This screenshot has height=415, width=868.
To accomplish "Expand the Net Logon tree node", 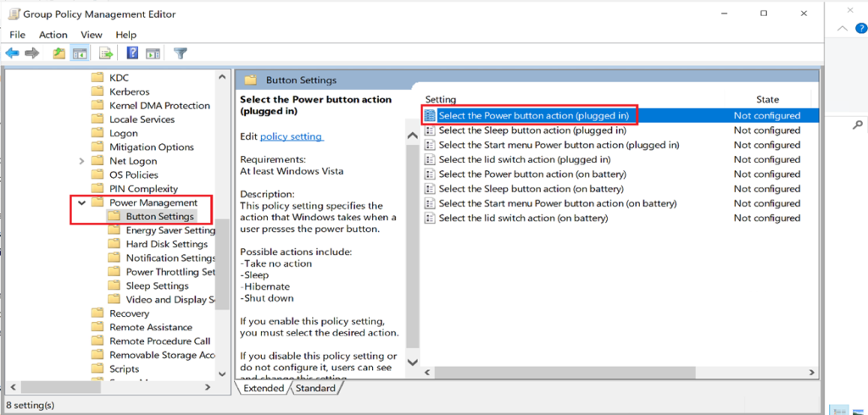I will click(x=81, y=161).
